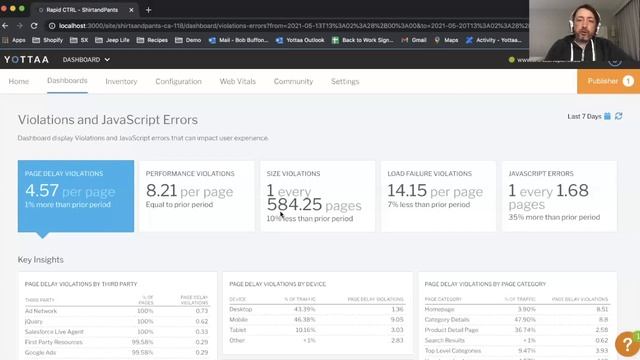640x360 pixels.
Task: Open the Community tab
Action: click(293, 81)
